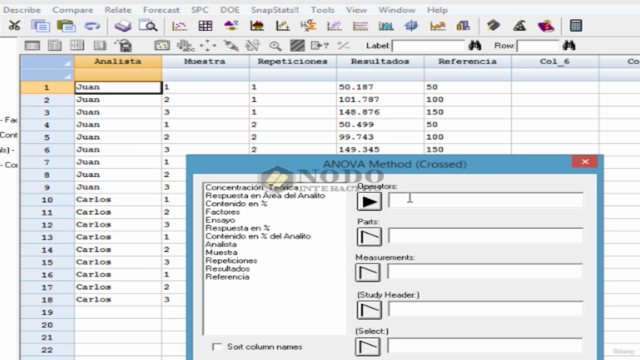Viewport: 640px width, 360px height.
Task: Close the ANOVA Method (Crossed) dialog
Action: [x=585, y=162]
